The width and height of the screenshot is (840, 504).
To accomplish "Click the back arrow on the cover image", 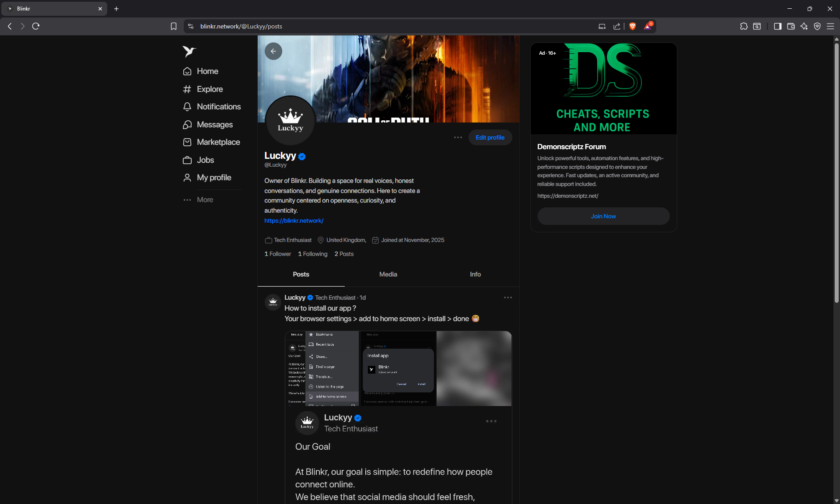I will (x=273, y=51).
